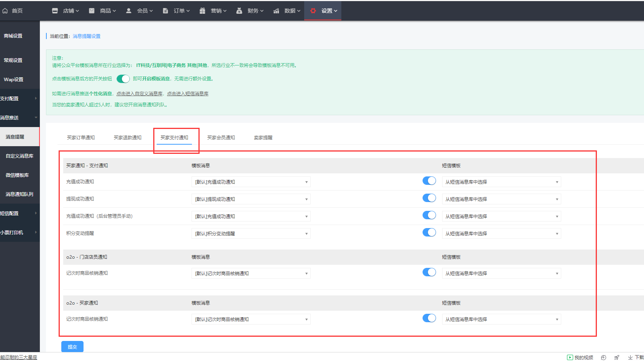644x362 pixels.
Task: Toggle switch for 提现成功通知
Action: tap(429, 198)
